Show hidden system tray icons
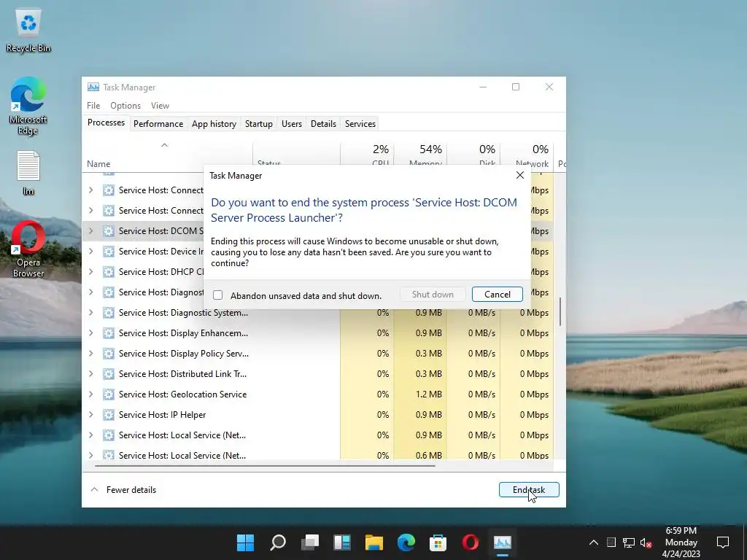Image resolution: width=747 pixels, height=560 pixels. 594,542
